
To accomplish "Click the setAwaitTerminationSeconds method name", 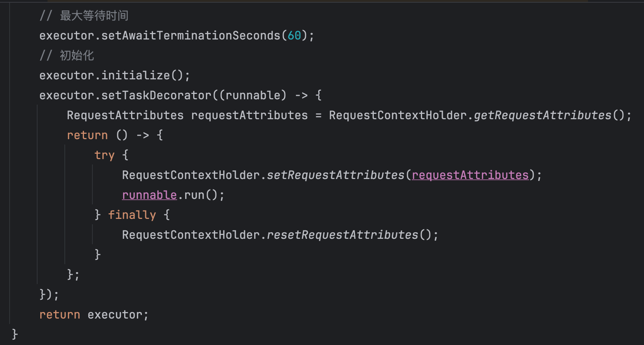I will click(191, 36).
